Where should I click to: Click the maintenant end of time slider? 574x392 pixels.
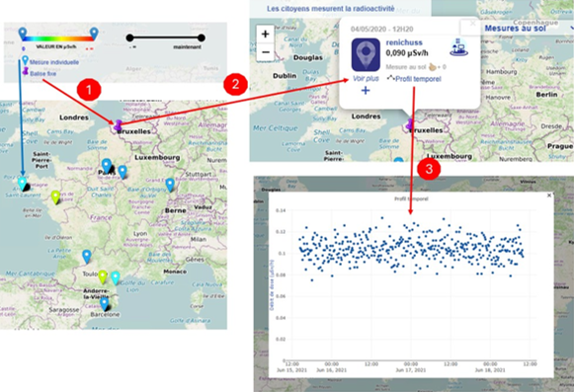[201, 38]
